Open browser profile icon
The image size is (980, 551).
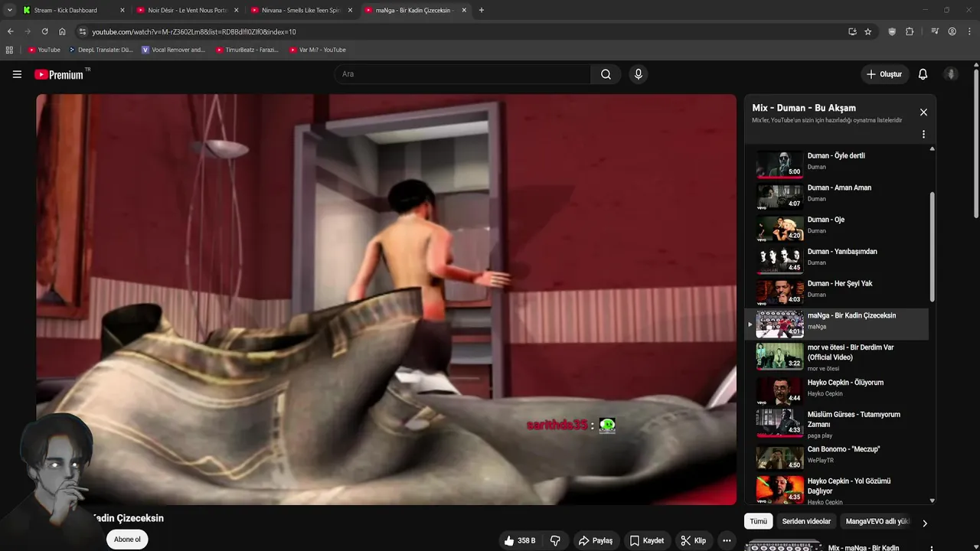click(x=952, y=31)
